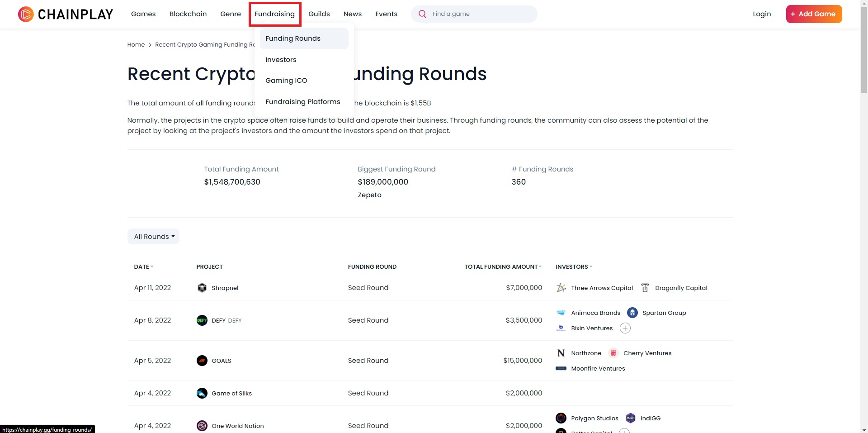Image resolution: width=868 pixels, height=433 pixels.
Task: Open the Zepeto biggest round link
Action: (370, 195)
